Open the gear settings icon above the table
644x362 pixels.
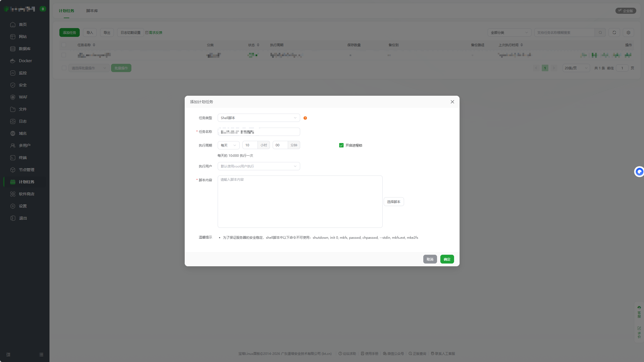(628, 32)
